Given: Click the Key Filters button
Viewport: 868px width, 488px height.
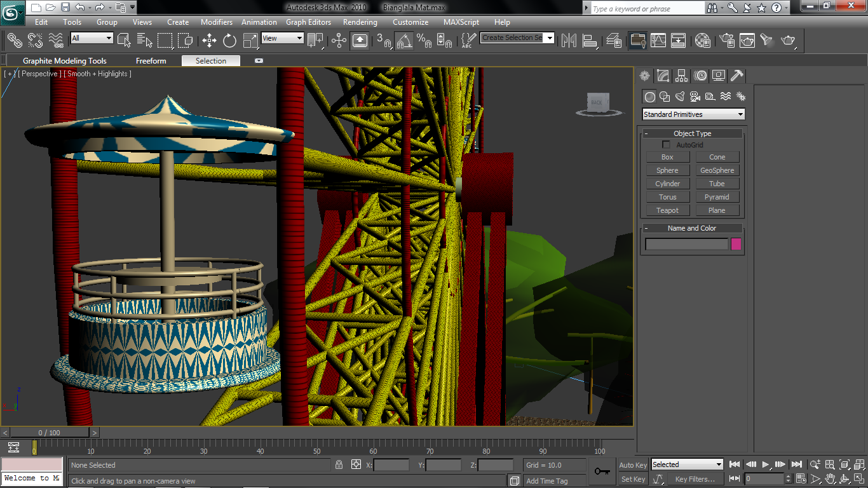Looking at the screenshot, I should click(x=695, y=479).
